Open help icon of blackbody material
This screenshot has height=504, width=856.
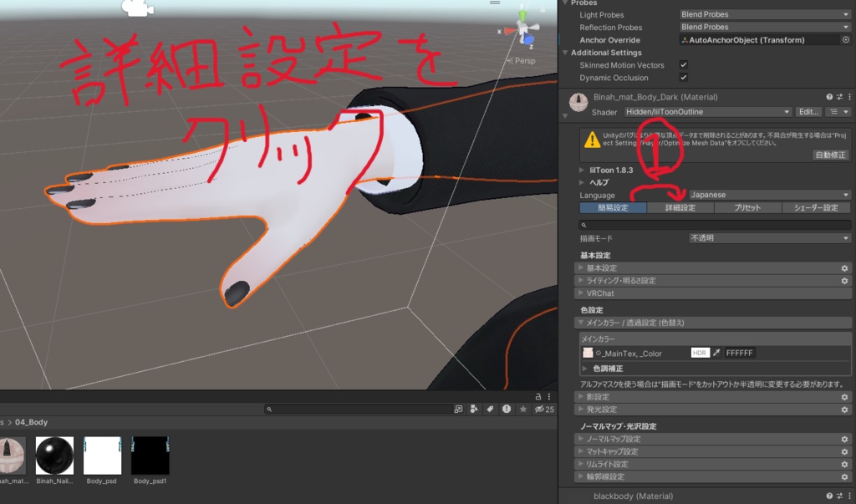point(829,496)
